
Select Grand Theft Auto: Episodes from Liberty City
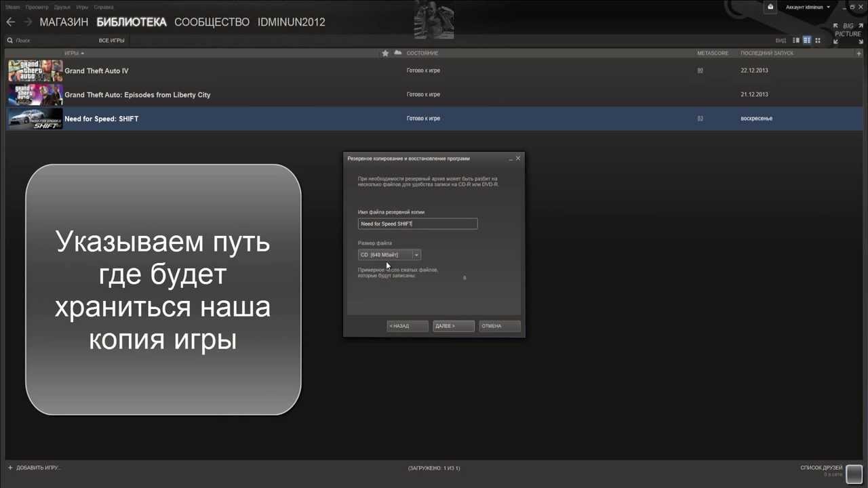138,95
